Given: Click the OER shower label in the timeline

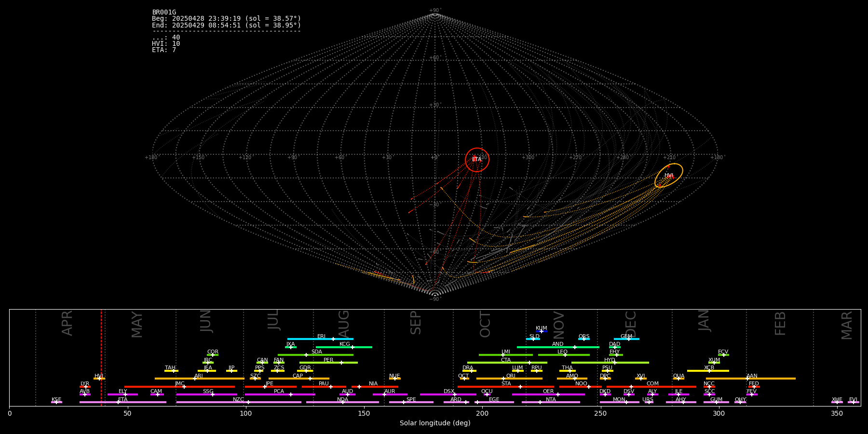Looking at the screenshot, I should pyautogui.click(x=548, y=392).
